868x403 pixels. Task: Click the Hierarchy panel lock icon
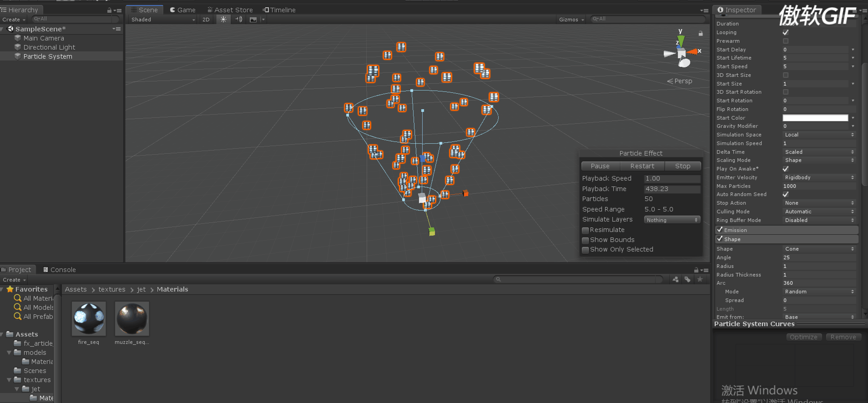tap(109, 10)
